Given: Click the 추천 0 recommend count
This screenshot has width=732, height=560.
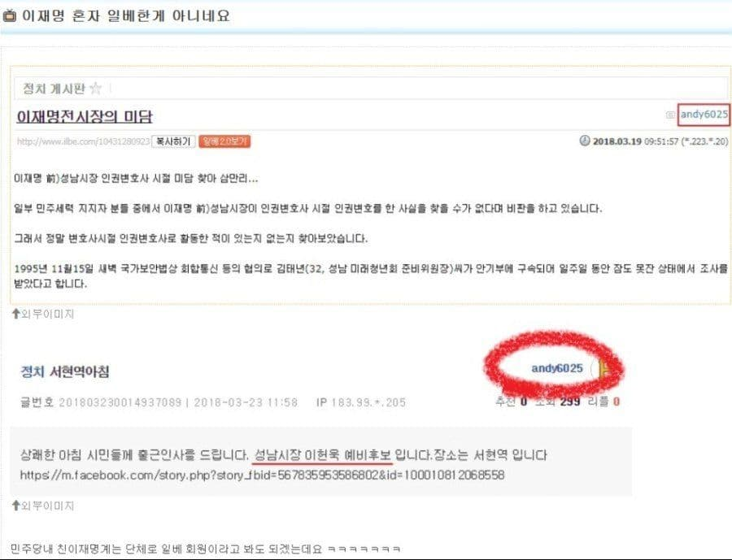Looking at the screenshot, I should (512, 402).
